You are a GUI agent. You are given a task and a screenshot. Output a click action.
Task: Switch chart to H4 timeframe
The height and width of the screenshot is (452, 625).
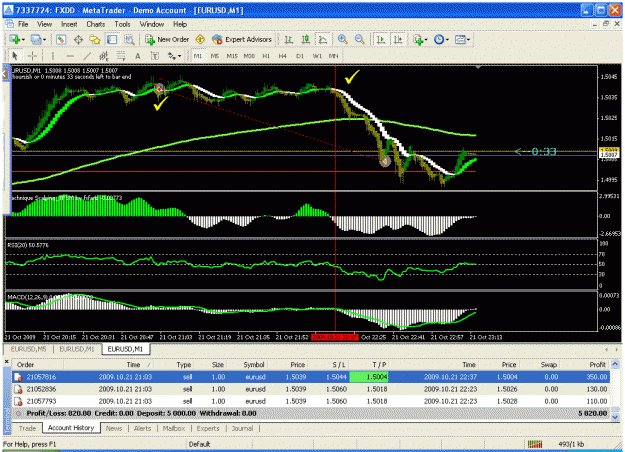(283, 56)
